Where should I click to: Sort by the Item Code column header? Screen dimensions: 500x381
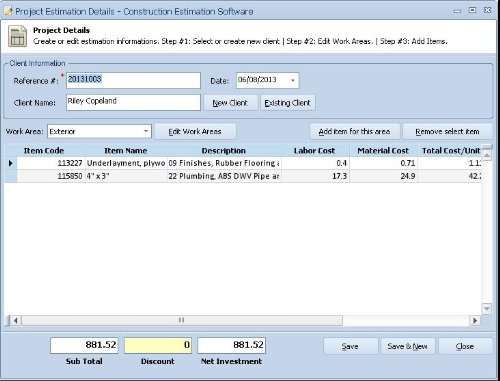coord(44,151)
